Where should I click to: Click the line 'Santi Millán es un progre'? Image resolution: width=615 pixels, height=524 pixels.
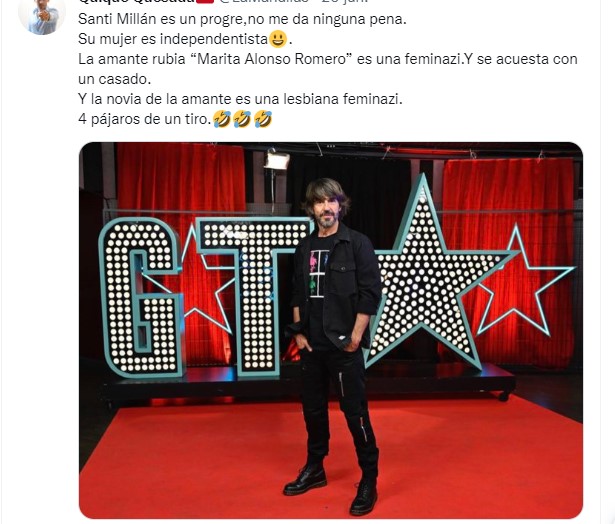pos(242,19)
